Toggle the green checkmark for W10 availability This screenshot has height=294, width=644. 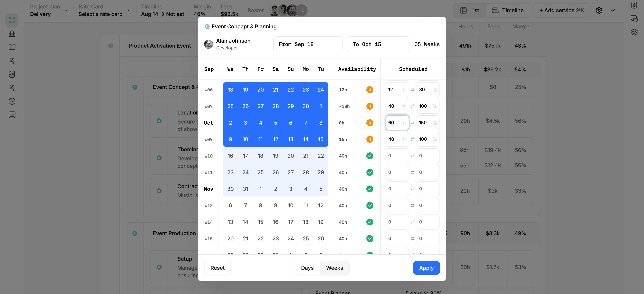369,155
